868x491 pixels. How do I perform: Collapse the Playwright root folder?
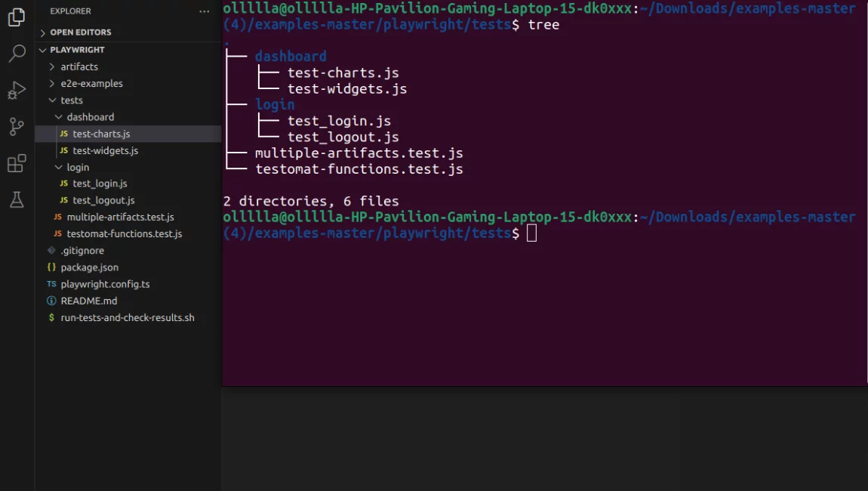pyautogui.click(x=77, y=50)
